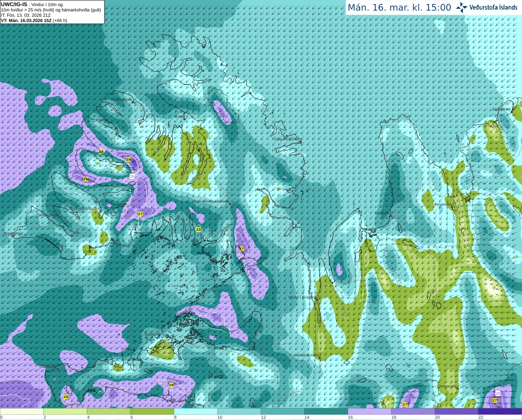Image resolution: width=522 pixels, height=420 pixels.
Task: Pick the darkest legend swatch above 22 m/s
Action: (x=500, y=411)
